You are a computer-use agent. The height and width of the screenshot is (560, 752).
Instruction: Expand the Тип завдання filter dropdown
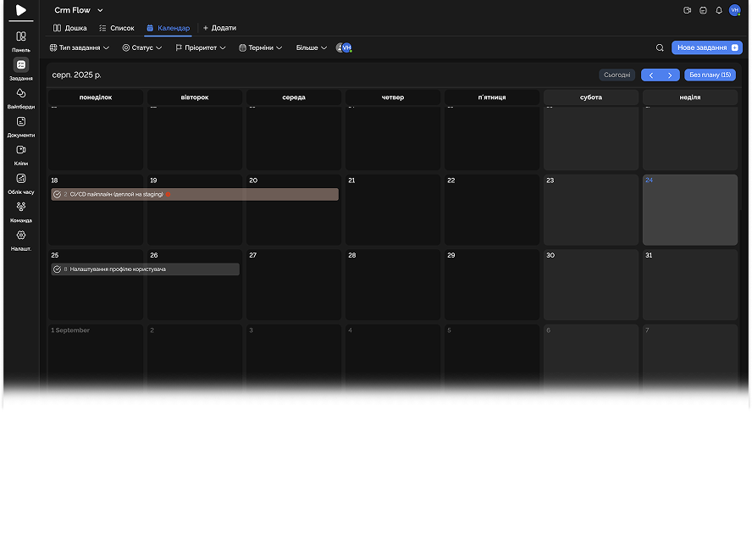point(80,48)
